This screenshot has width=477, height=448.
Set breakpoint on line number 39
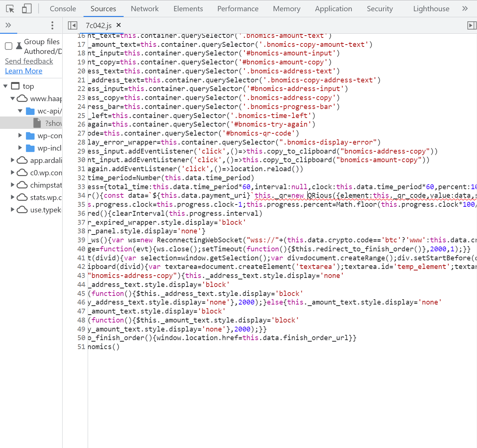pos(81,240)
